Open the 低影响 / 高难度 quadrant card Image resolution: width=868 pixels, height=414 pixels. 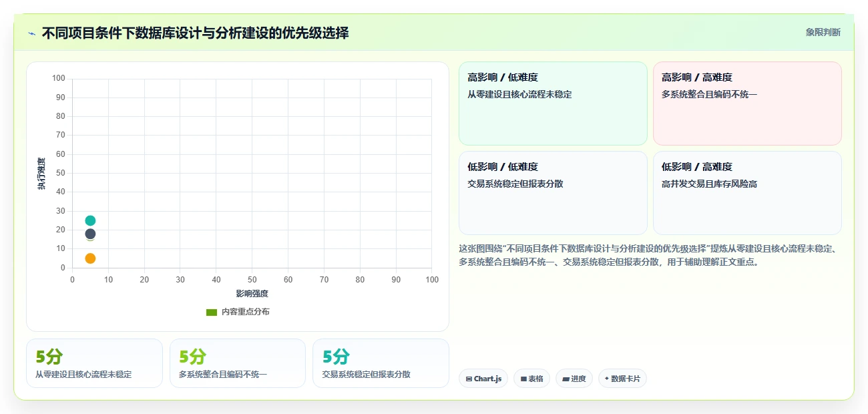(747, 193)
